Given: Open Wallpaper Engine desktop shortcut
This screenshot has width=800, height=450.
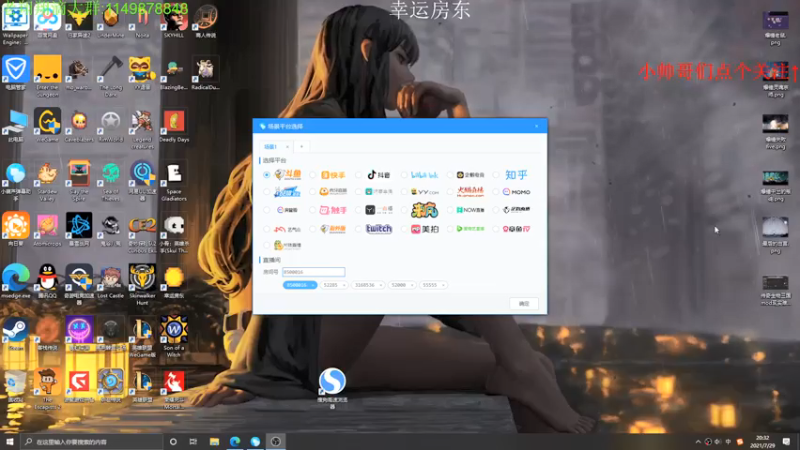Looking at the screenshot, I should [x=15, y=23].
